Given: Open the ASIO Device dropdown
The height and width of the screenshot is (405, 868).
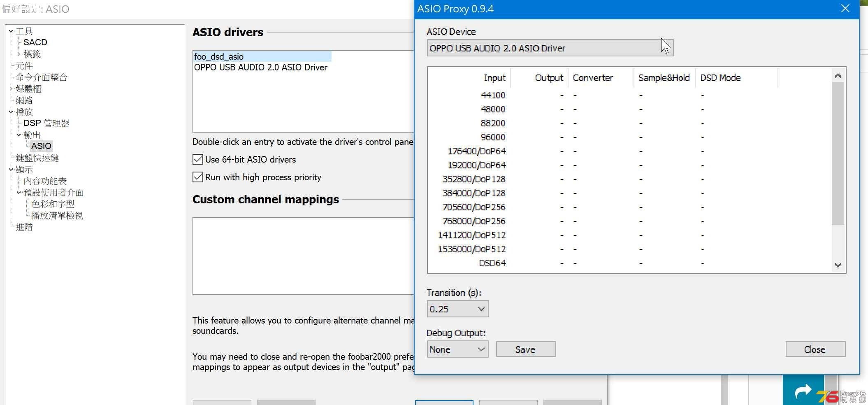Looking at the screenshot, I should [x=550, y=48].
